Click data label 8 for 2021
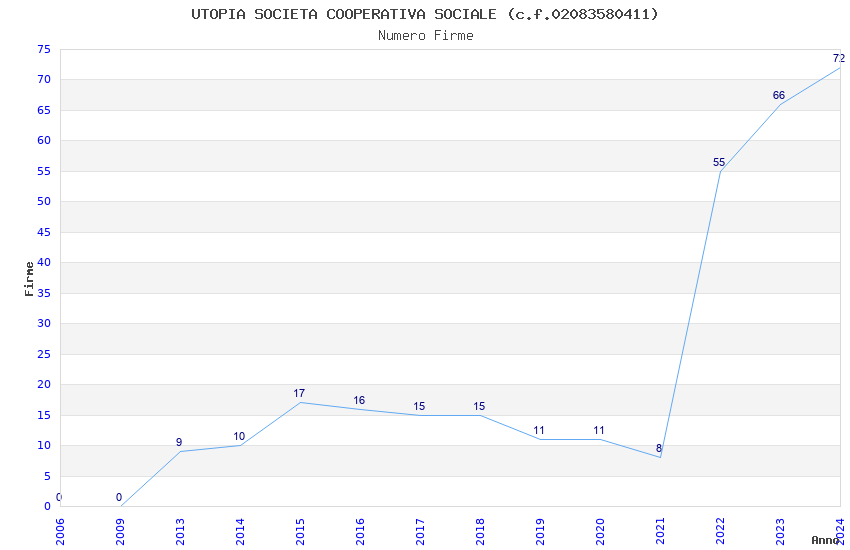The width and height of the screenshot is (850, 550). [659, 449]
